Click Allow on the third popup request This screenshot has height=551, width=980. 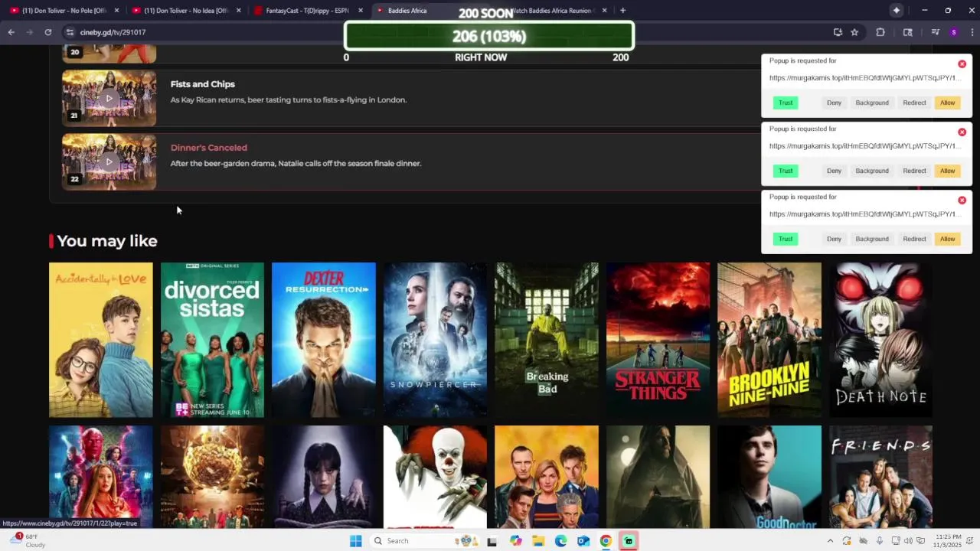point(948,239)
